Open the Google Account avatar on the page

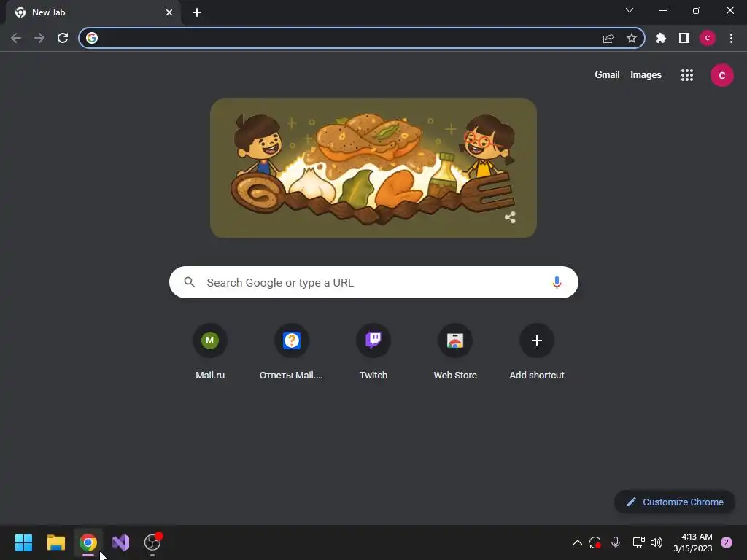[x=722, y=75]
